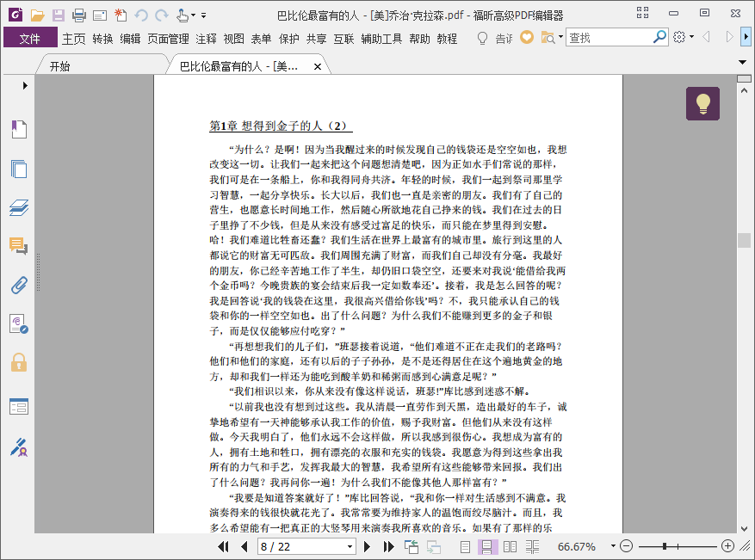Open the digital signatures panel icon
755x560 pixels.
point(19,323)
